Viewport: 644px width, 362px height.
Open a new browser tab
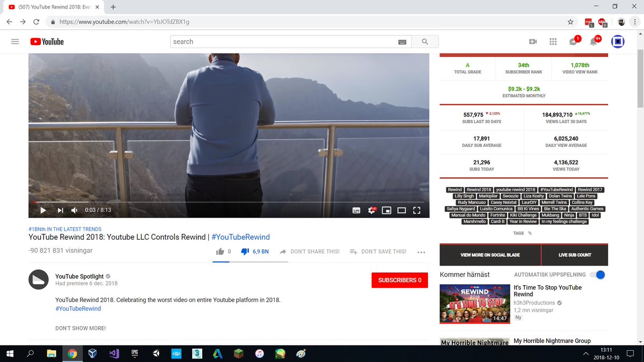click(x=113, y=7)
